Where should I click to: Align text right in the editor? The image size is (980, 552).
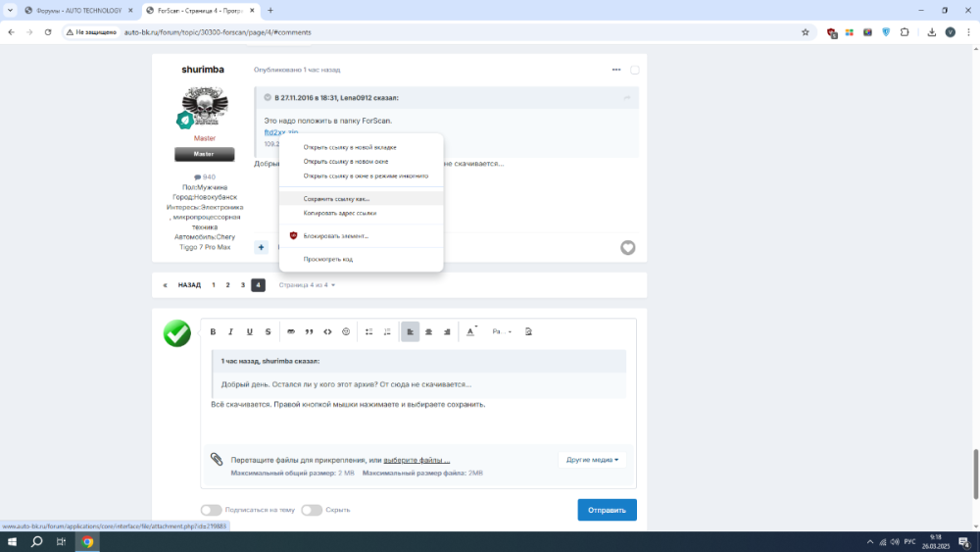point(447,332)
